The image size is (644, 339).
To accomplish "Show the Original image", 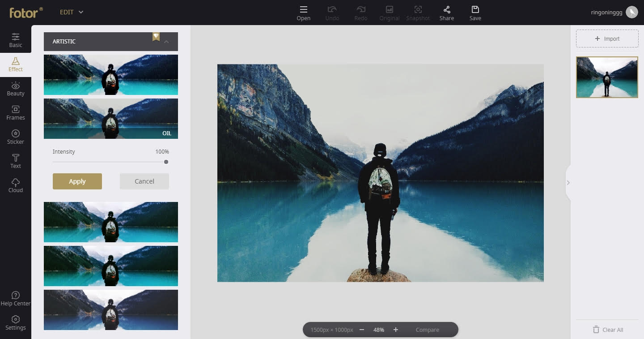I will coord(390,13).
